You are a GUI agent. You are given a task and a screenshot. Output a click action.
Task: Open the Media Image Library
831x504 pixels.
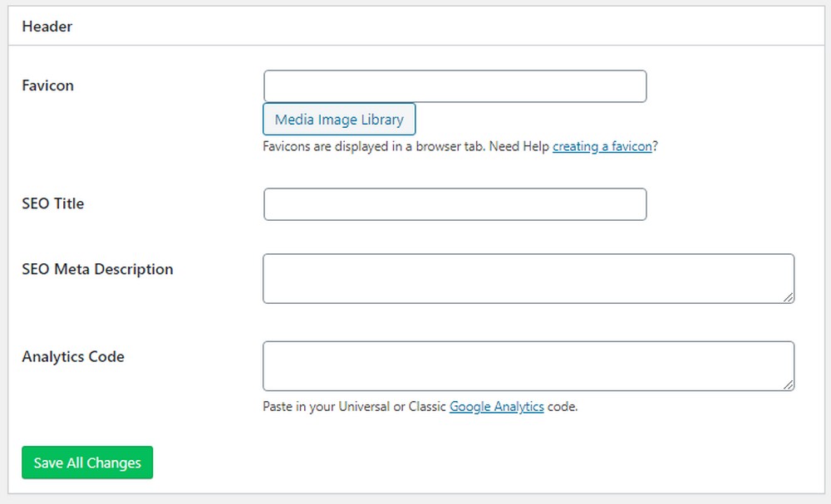[339, 120]
